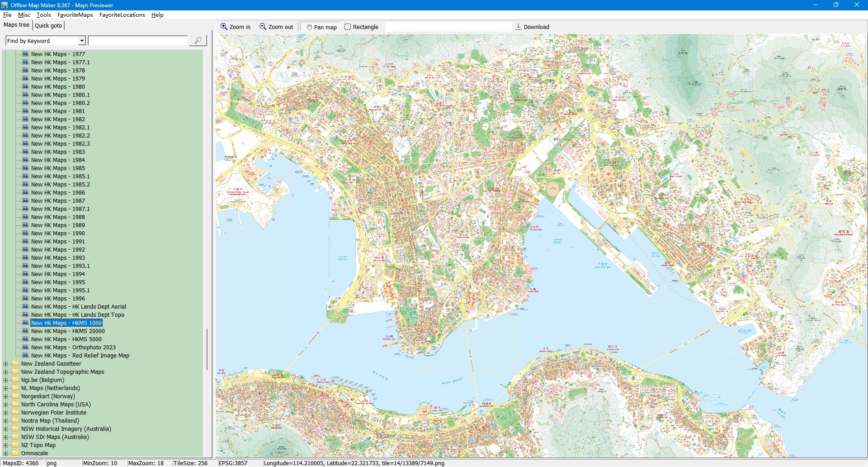The width and height of the screenshot is (868, 467).
Task: Click the Zoom in magnifier icon
Action: [224, 27]
